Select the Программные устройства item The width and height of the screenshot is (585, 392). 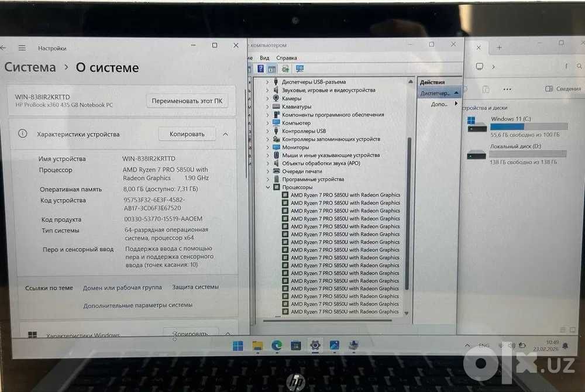click(x=313, y=180)
